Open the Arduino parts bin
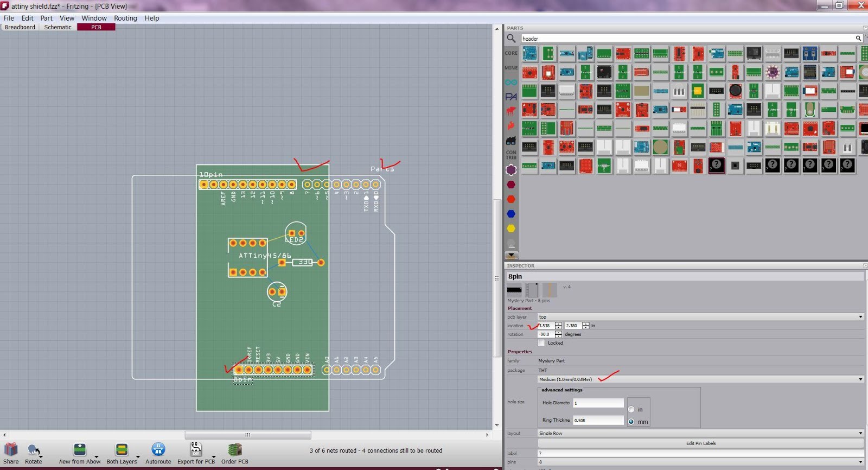 click(x=511, y=82)
